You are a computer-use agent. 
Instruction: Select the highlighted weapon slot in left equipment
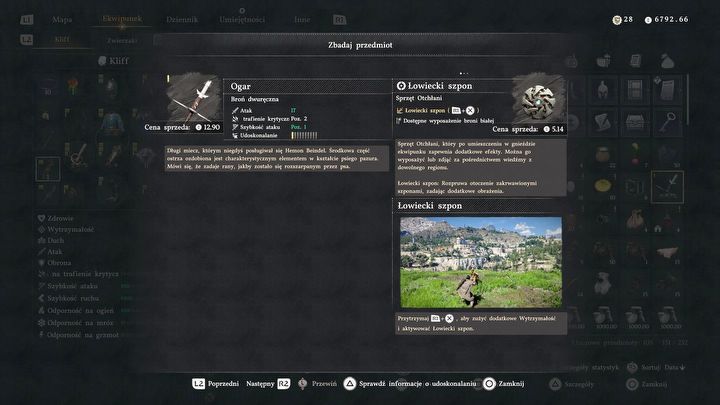(48, 169)
